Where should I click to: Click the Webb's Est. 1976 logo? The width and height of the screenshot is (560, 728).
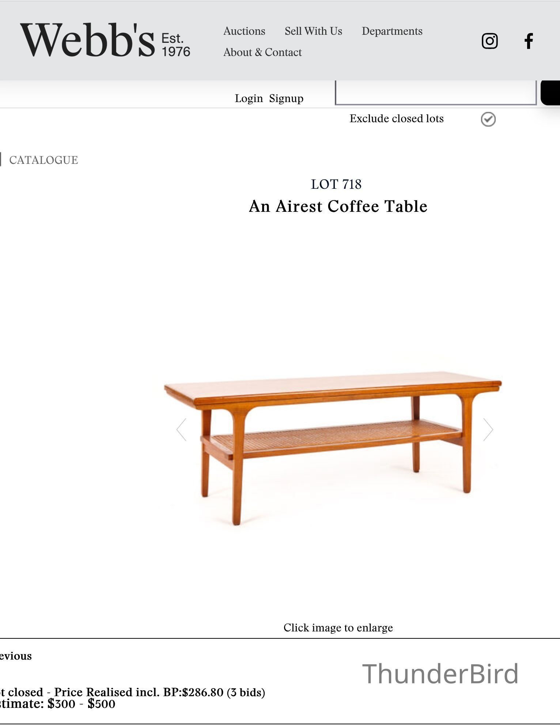click(105, 40)
